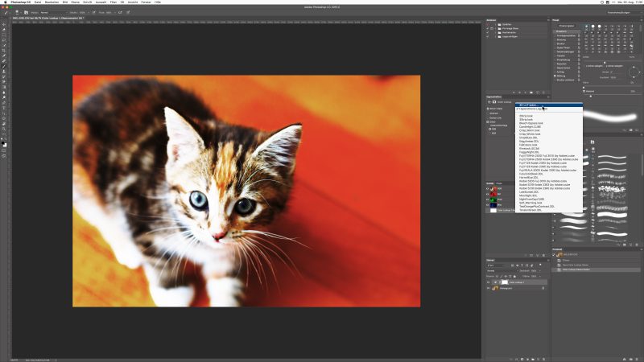Choose Bleach Bypass.look from the LUT list
Image resolution: width=644 pixels, height=362 pixels.
point(549,123)
